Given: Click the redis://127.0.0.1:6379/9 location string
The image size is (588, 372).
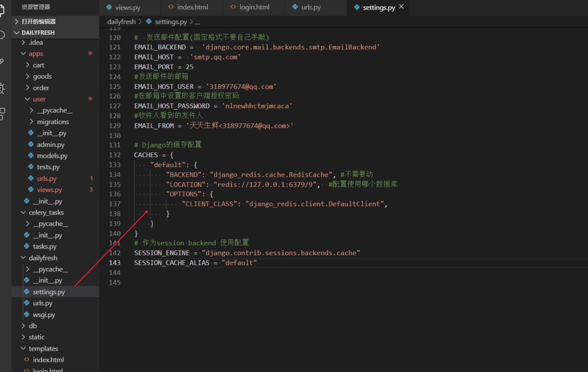Looking at the screenshot, I should [x=267, y=184].
